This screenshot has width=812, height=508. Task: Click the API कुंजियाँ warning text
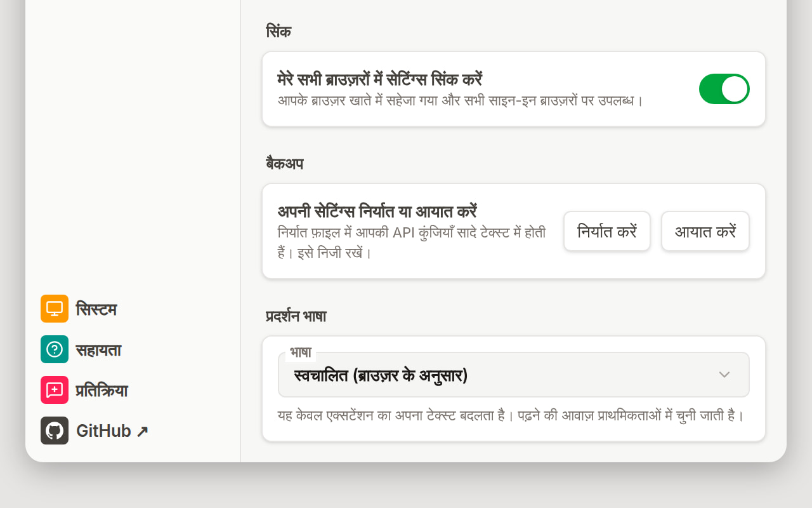point(412,243)
